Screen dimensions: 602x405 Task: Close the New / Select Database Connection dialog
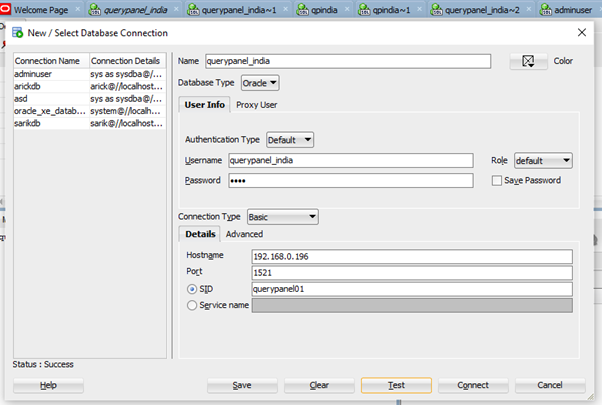point(582,33)
